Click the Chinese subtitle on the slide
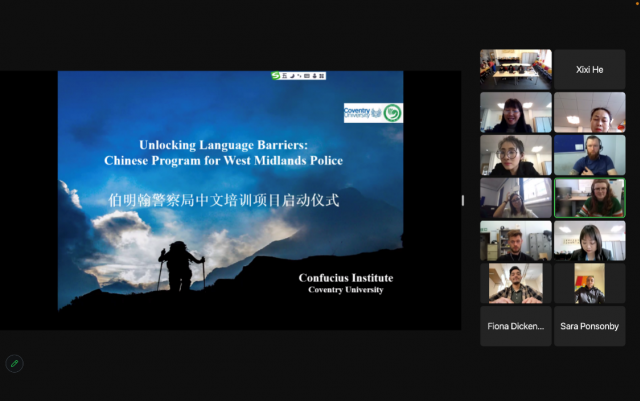Viewport: 640px width, 401px height. (x=224, y=200)
